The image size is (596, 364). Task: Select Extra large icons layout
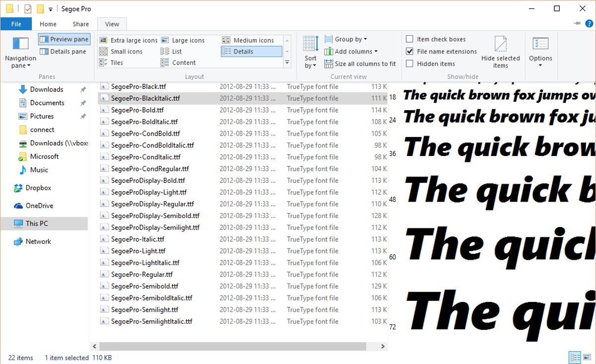point(128,40)
